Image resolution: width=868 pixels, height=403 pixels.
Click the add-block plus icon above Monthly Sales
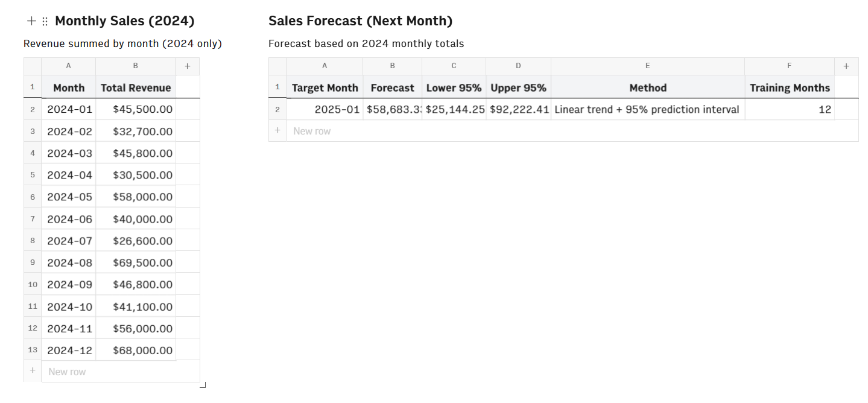31,21
